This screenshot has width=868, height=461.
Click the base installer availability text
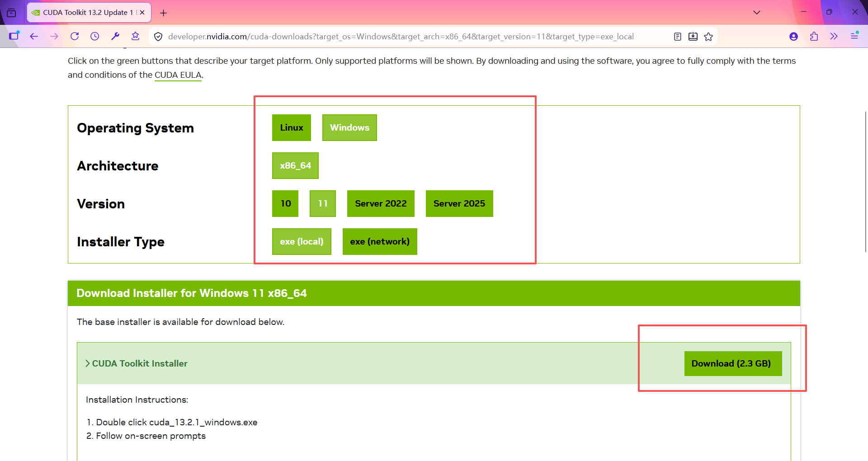pos(180,322)
